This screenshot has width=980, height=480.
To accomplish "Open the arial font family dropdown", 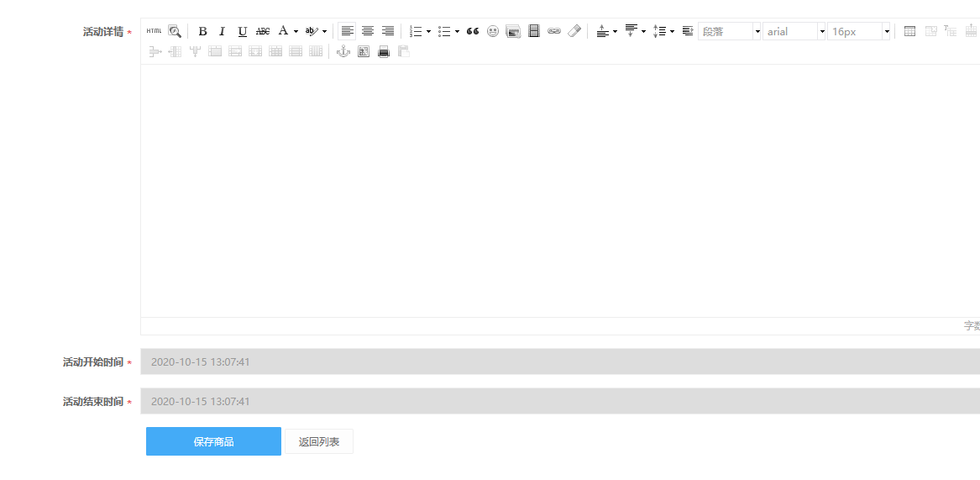I will tap(794, 31).
